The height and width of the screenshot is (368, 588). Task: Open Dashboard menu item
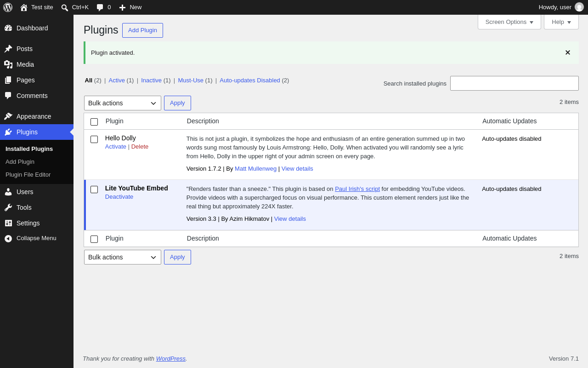(37, 28)
